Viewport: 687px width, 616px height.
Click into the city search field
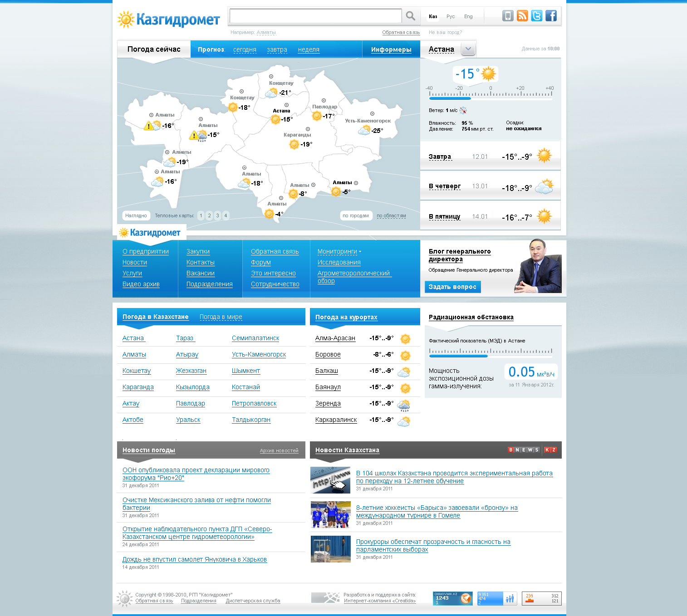(315, 16)
